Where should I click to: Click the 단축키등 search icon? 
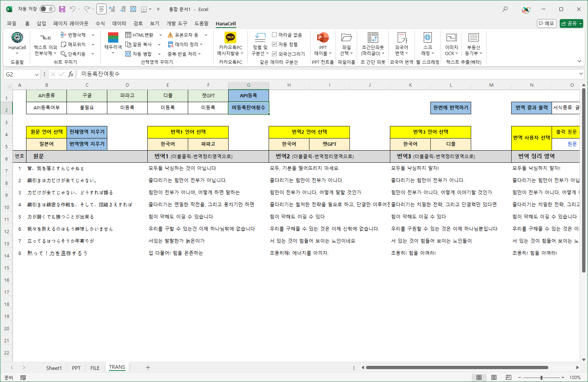[64, 54]
